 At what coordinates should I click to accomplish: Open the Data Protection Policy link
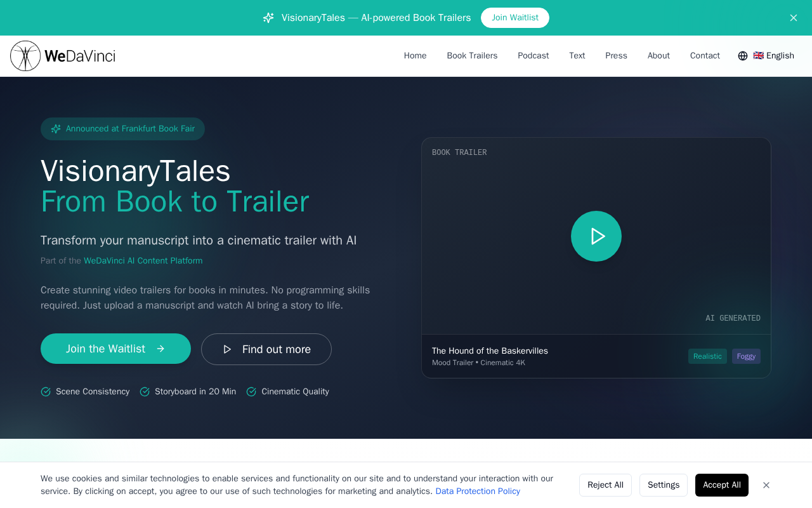click(x=478, y=491)
